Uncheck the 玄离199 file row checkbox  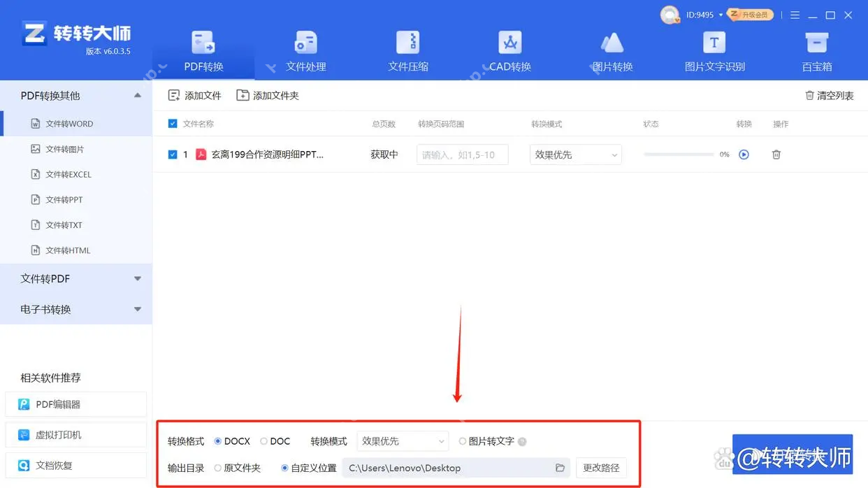click(173, 154)
